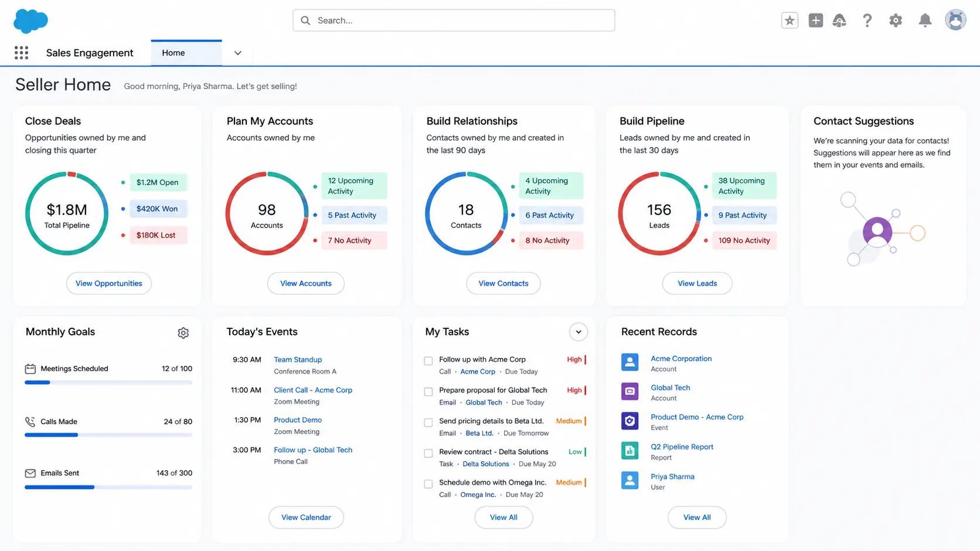Open the global actions plus icon
Image resolution: width=980 pixels, height=551 pixels.
click(815, 21)
